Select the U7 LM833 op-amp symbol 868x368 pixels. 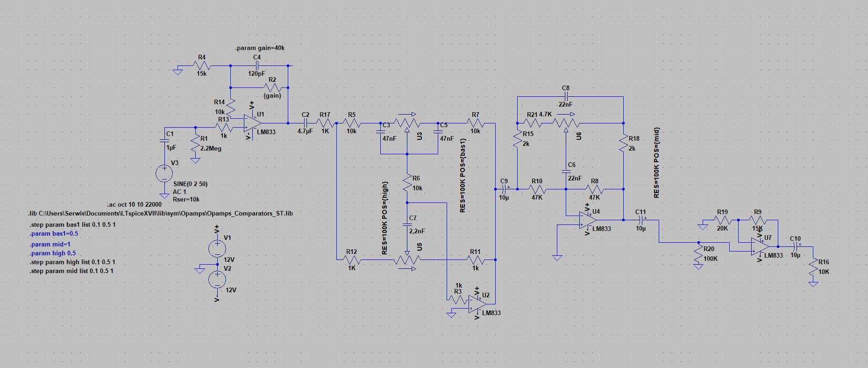coord(760,247)
